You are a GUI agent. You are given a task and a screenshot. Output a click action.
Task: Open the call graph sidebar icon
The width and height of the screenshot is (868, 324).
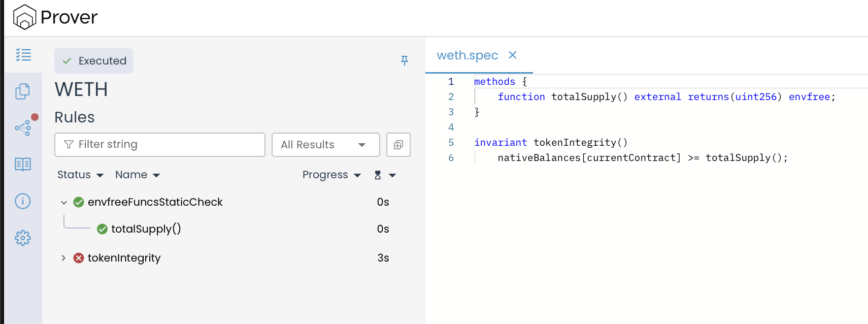pos(23,127)
